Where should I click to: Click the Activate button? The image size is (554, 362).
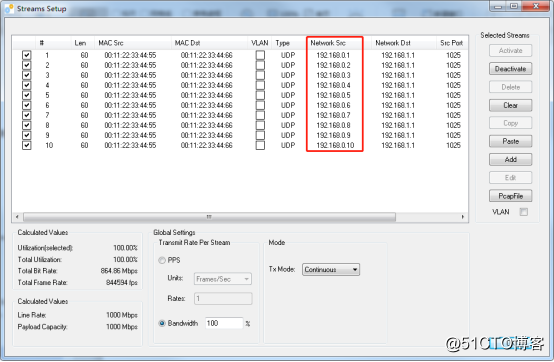click(511, 51)
